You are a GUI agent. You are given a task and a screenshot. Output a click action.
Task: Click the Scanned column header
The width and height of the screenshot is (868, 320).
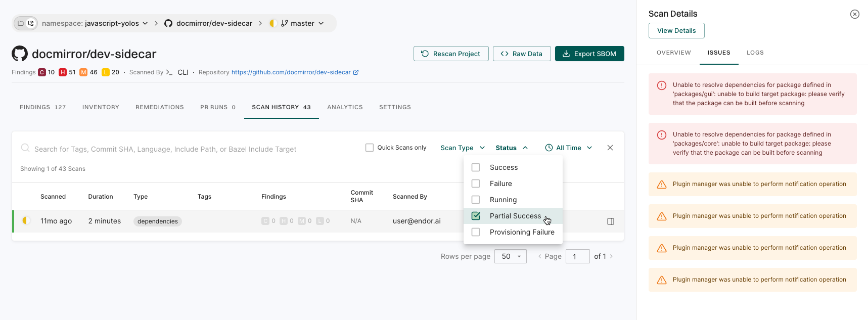(53, 197)
